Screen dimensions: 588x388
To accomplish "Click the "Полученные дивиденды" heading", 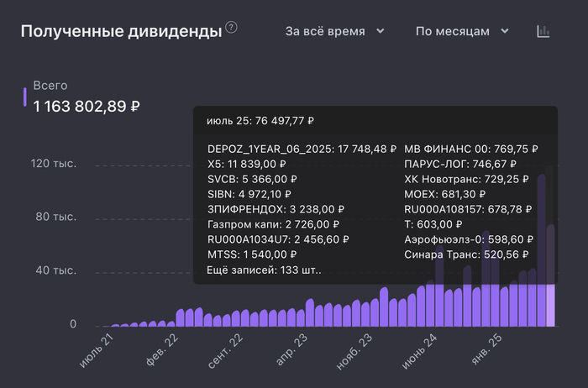I will (x=120, y=31).
